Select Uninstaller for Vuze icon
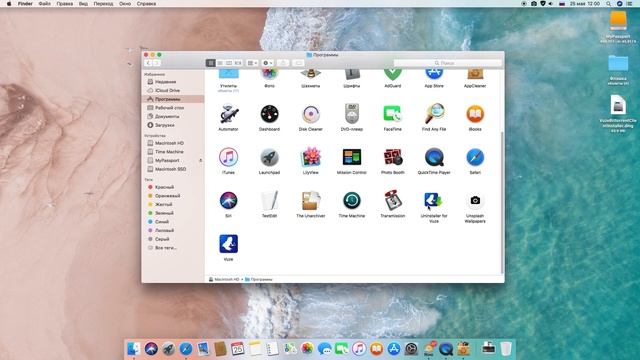Screen dimensions: 640x360 (x=433, y=201)
